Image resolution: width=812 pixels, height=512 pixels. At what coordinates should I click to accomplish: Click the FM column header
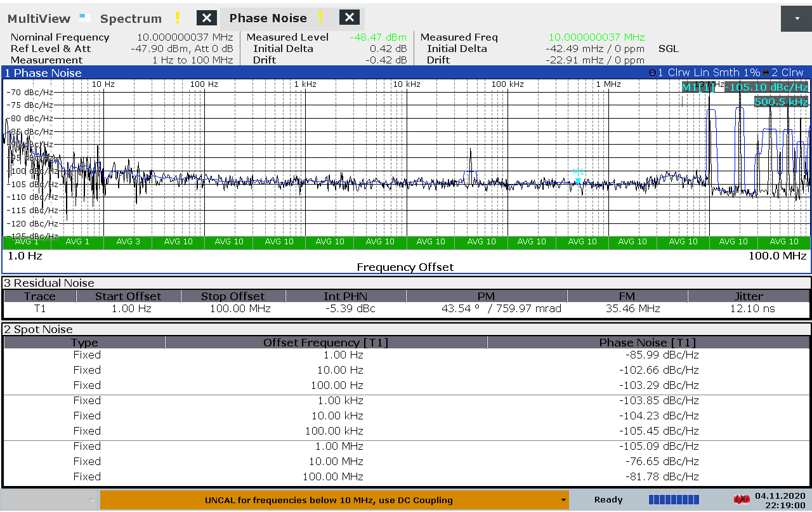click(627, 296)
